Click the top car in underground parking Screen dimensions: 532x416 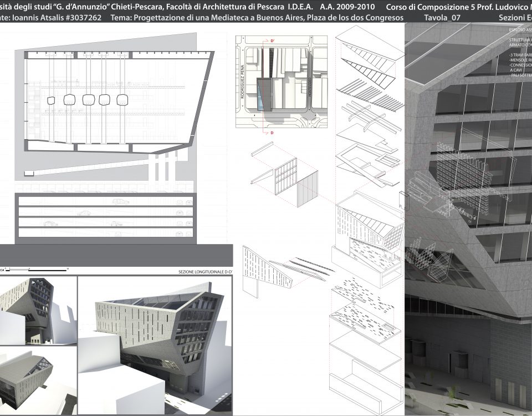click(120, 202)
